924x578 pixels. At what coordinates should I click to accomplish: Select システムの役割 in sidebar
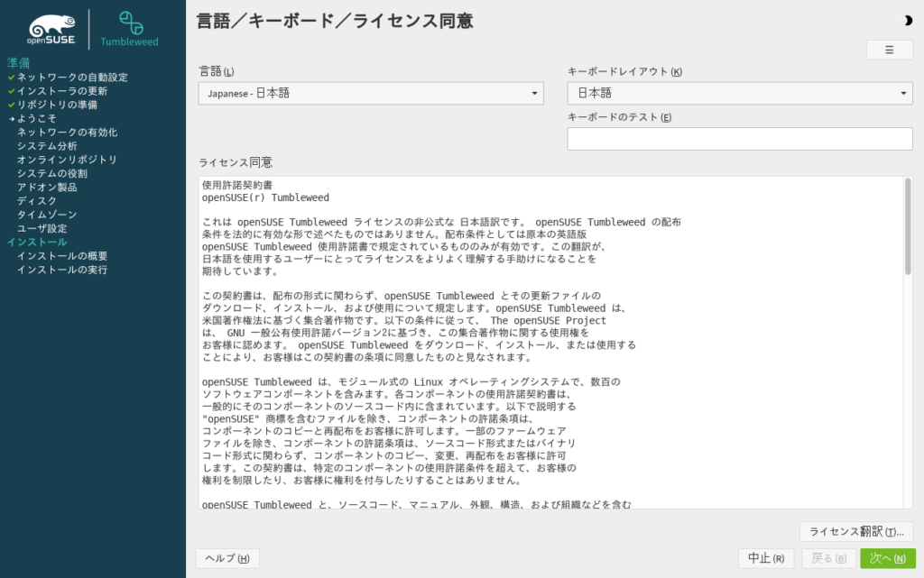[x=51, y=173]
